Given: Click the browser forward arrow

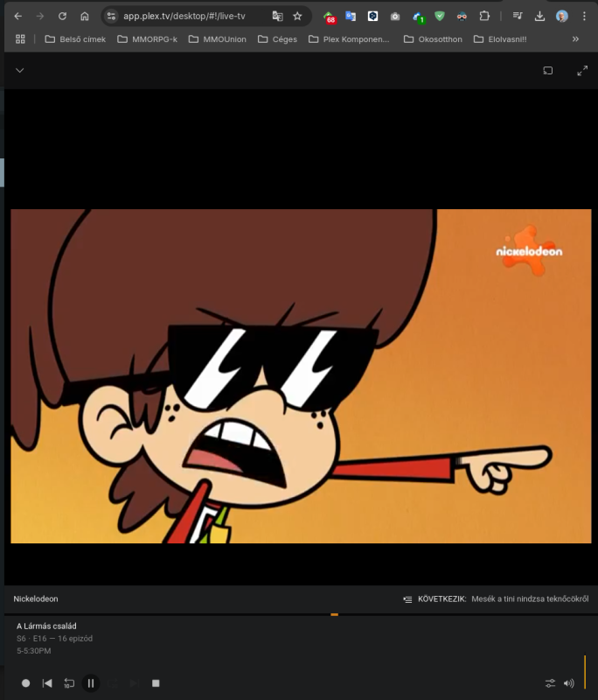Looking at the screenshot, I should [x=40, y=16].
